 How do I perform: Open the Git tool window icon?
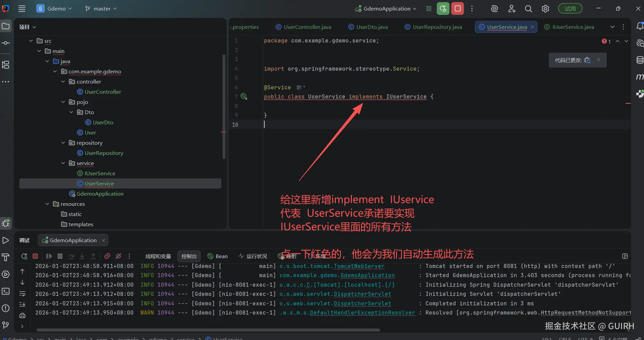tap(6, 325)
